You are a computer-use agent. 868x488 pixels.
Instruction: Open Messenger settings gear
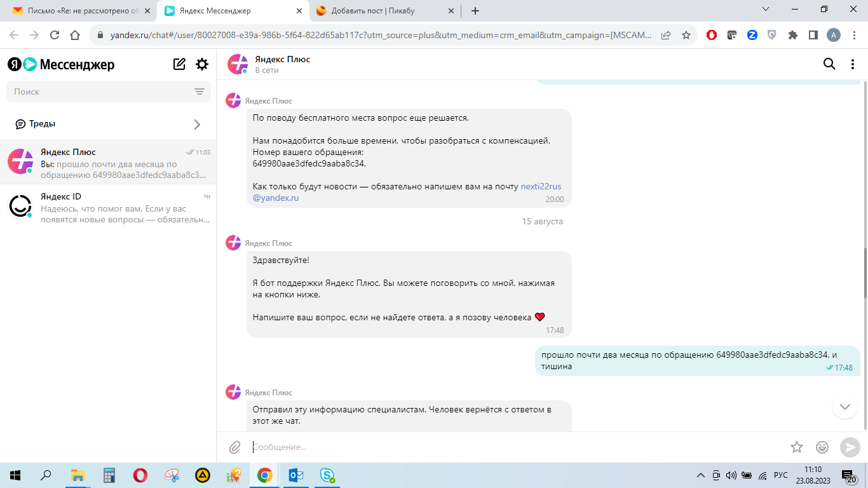(x=202, y=64)
